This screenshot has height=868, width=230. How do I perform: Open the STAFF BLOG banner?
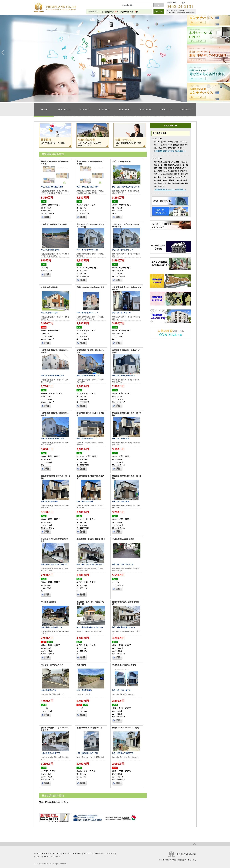[170, 225]
